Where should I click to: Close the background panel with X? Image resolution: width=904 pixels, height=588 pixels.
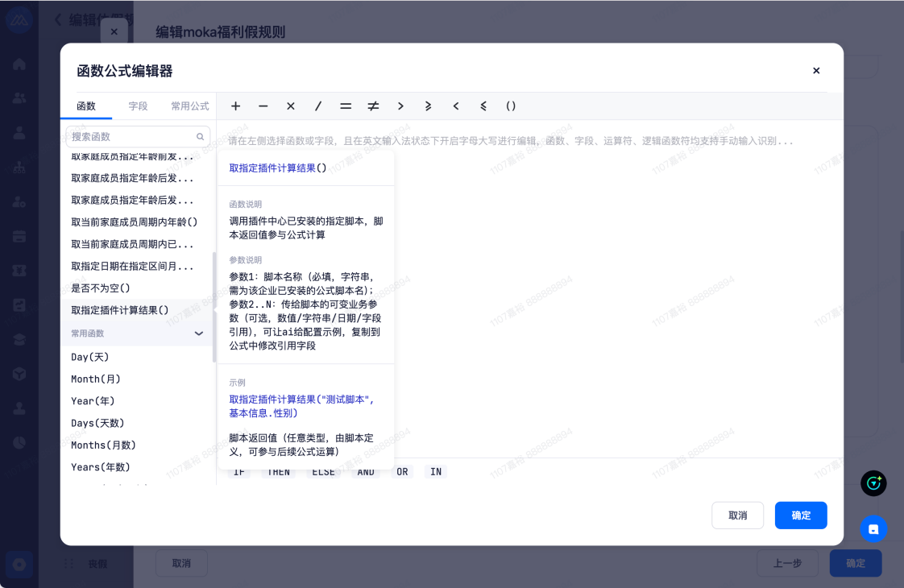(x=114, y=31)
